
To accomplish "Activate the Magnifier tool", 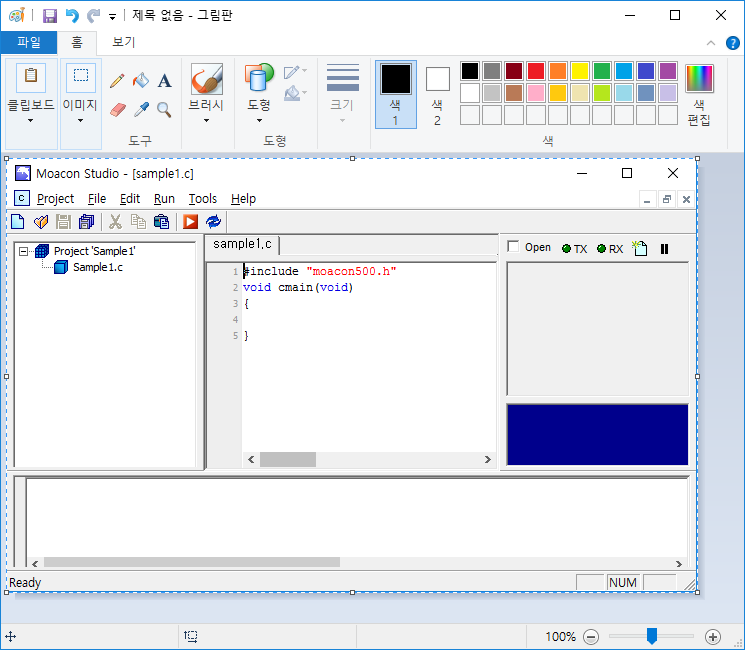I will pos(164,109).
